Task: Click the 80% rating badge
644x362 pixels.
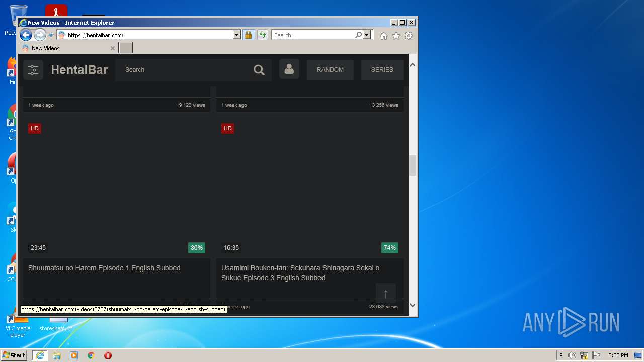Action: coord(197,248)
